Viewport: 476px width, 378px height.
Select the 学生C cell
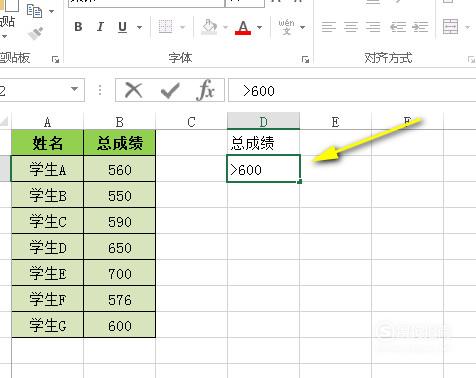[47, 221]
